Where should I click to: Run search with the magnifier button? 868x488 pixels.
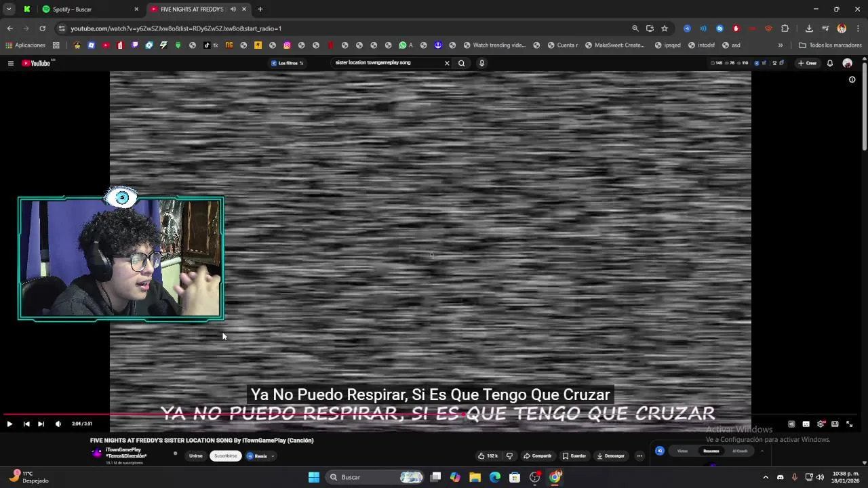pyautogui.click(x=461, y=63)
